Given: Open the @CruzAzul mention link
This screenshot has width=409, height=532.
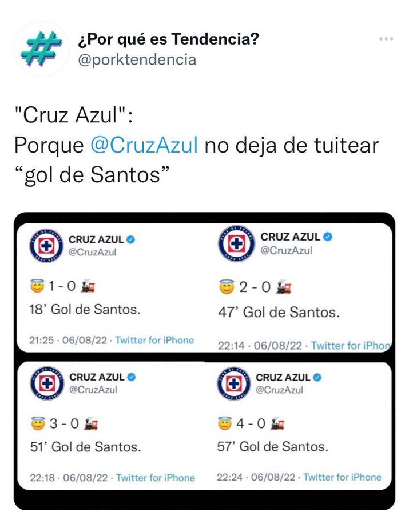Looking at the screenshot, I should tap(144, 145).
